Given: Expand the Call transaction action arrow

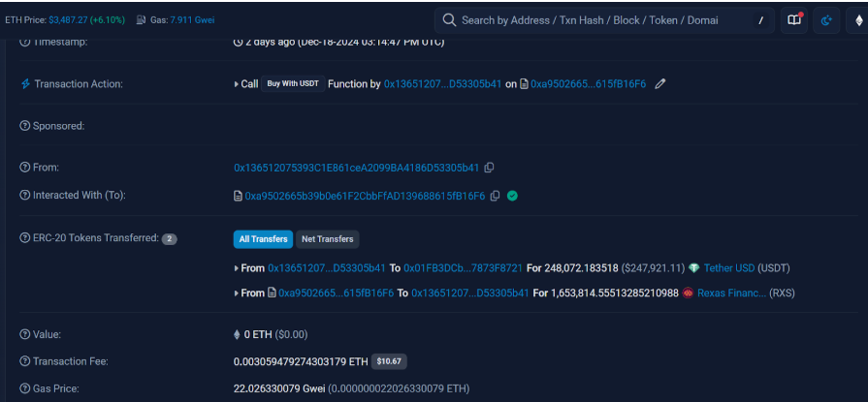Looking at the screenshot, I should (x=237, y=84).
